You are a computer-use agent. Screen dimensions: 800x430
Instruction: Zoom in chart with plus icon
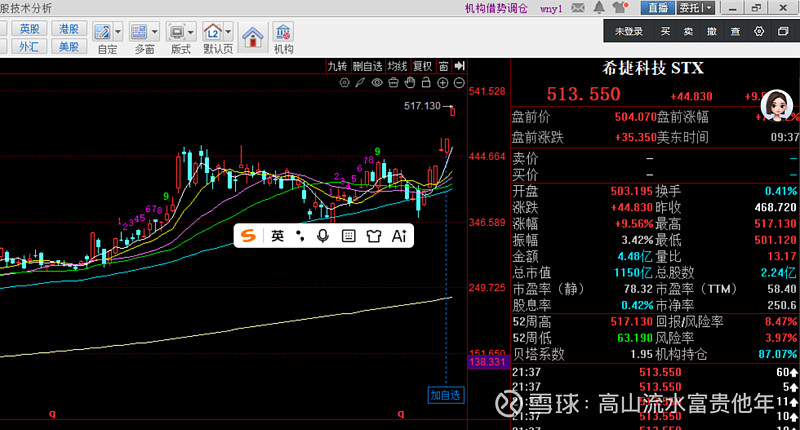coord(443,83)
